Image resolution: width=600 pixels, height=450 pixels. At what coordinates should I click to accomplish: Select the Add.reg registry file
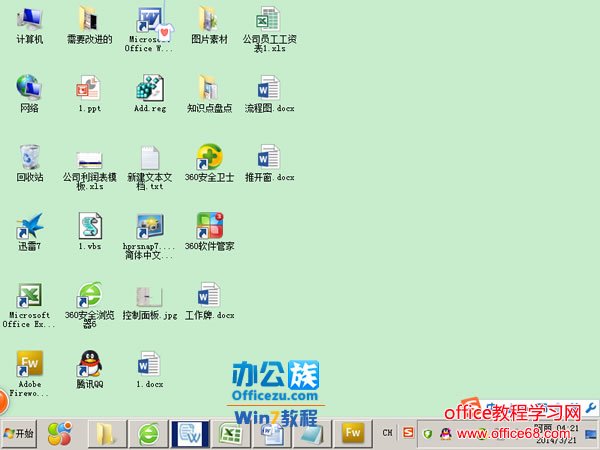pyautogui.click(x=150, y=94)
